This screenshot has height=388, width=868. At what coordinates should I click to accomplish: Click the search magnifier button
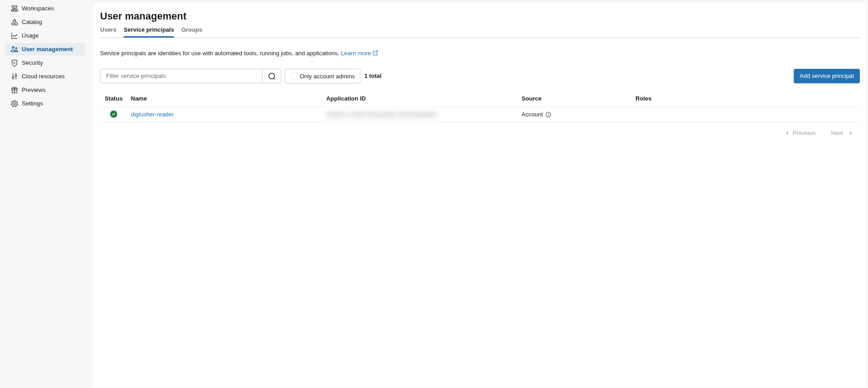click(272, 76)
